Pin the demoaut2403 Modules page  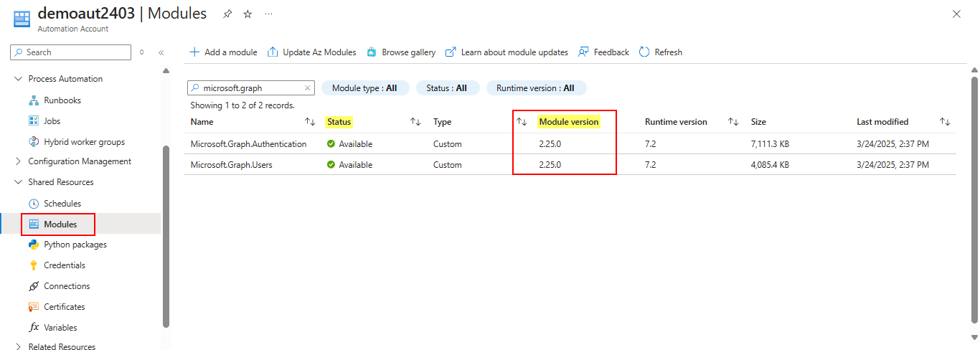pos(227,14)
